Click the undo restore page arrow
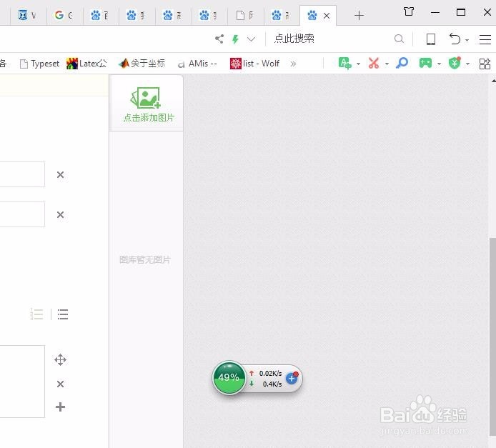Viewport: 496px width, 448px height. pos(455,39)
